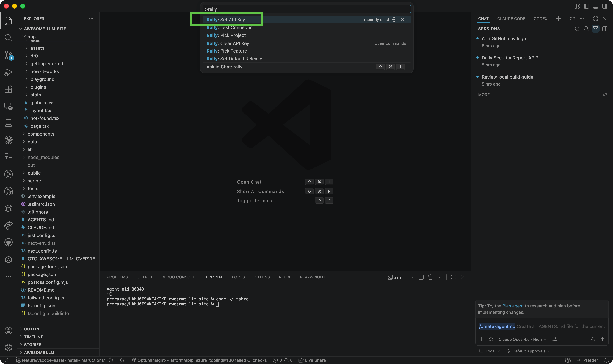Open the Claude Code starburst icon
Screen dimensions: 613x364
[8, 140]
